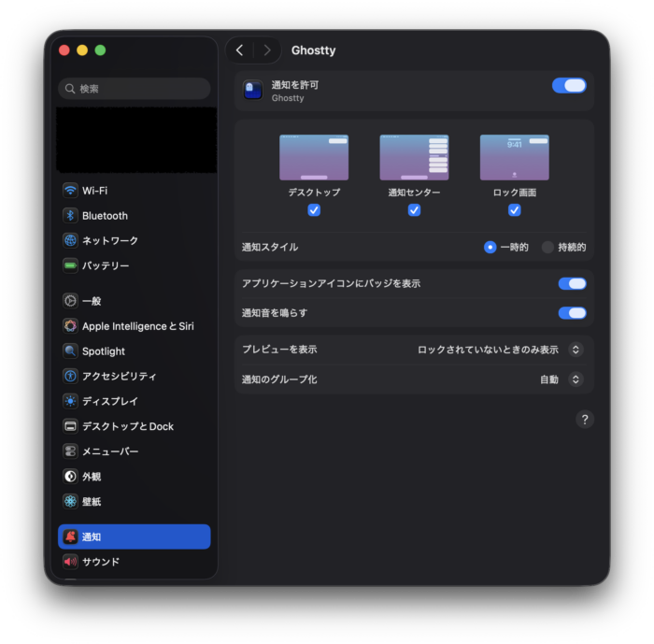Open バッテリー battery settings icon
Image resolution: width=654 pixels, height=644 pixels.
[x=70, y=265]
